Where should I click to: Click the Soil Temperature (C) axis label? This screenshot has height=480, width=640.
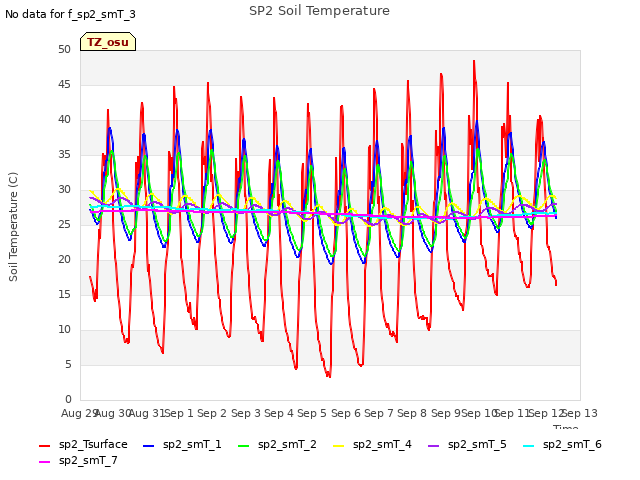[13, 227]
